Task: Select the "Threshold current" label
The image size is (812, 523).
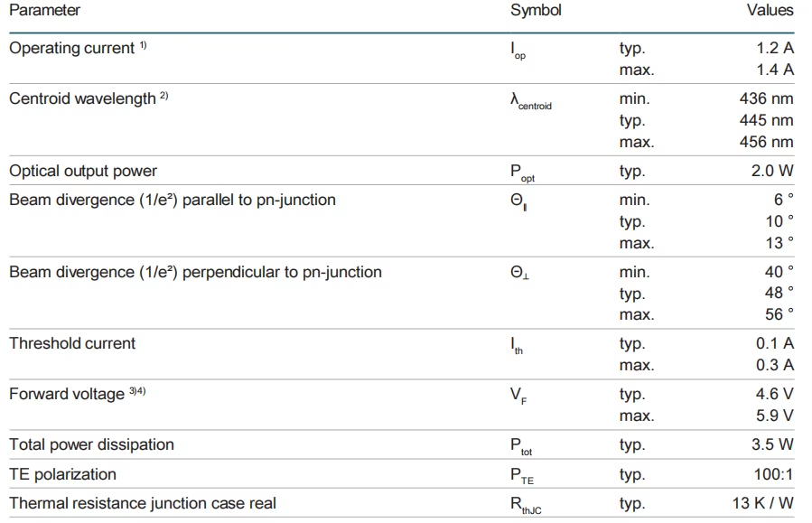Action: 72,343
